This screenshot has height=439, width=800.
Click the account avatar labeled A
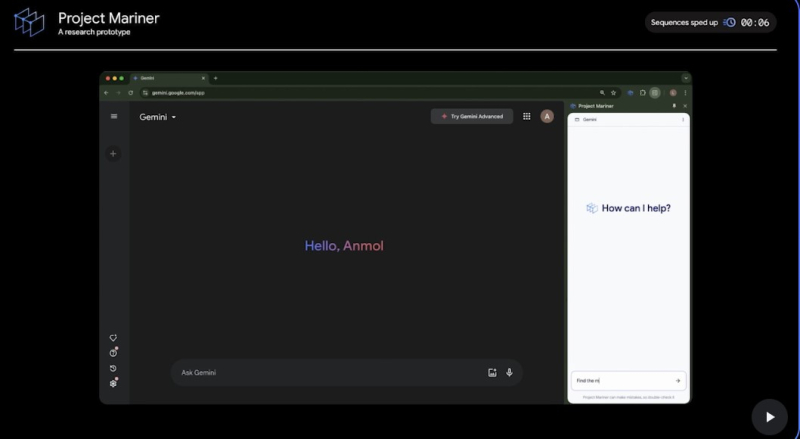(547, 117)
